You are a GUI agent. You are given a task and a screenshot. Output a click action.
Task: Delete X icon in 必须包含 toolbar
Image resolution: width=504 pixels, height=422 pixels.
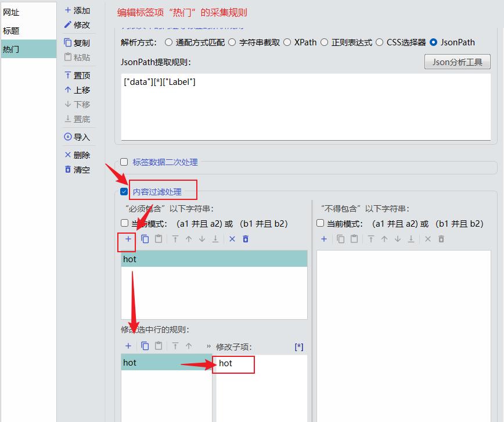[232, 239]
